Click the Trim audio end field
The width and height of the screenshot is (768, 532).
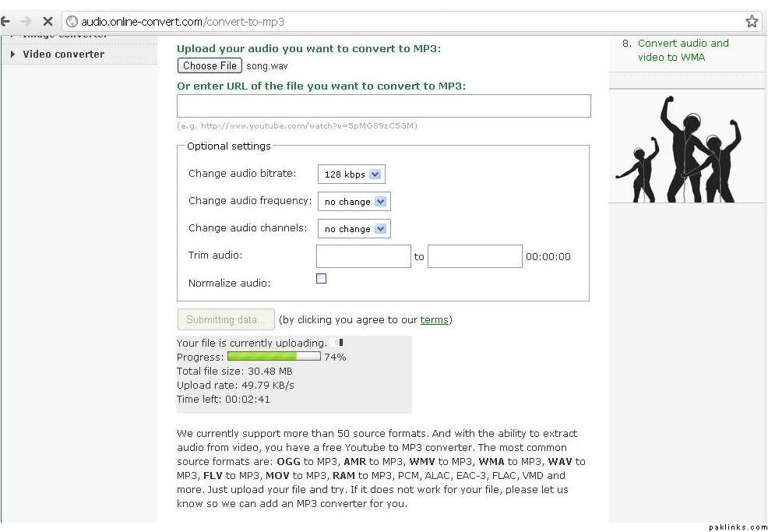click(x=474, y=256)
